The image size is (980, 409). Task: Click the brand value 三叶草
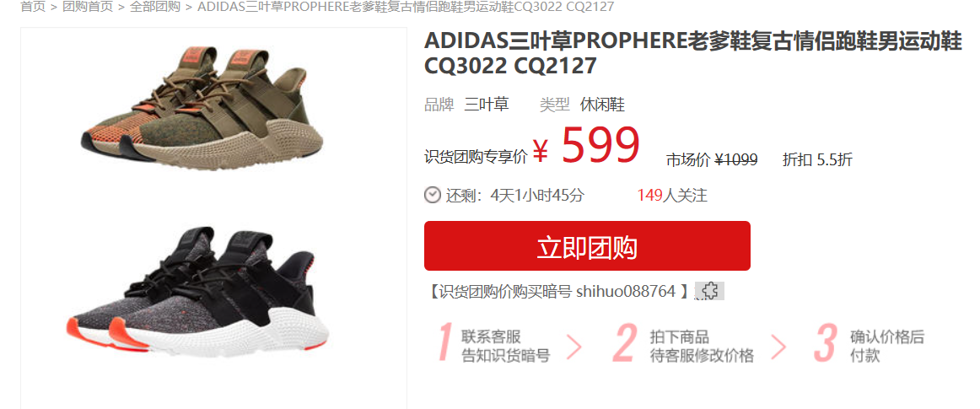coord(487,105)
